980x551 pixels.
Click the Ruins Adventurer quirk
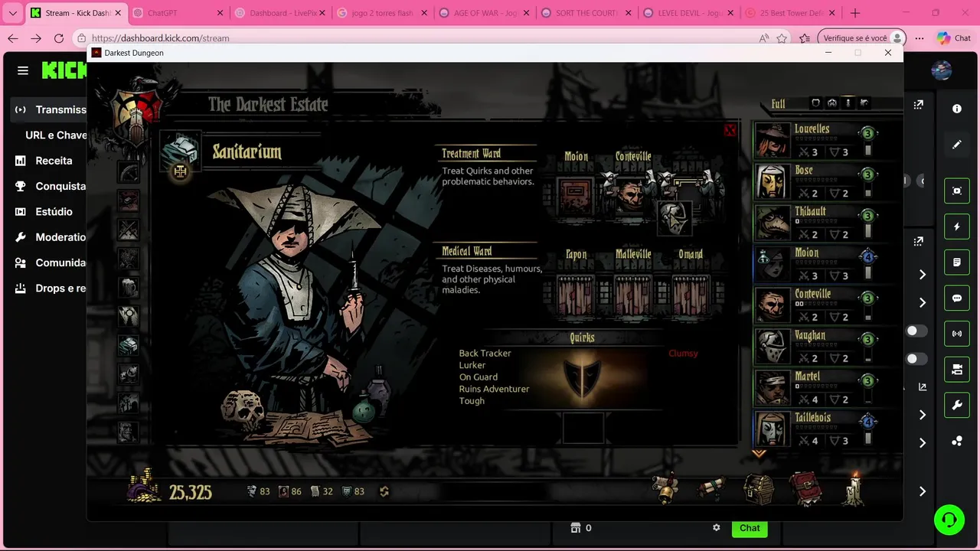[x=494, y=389]
